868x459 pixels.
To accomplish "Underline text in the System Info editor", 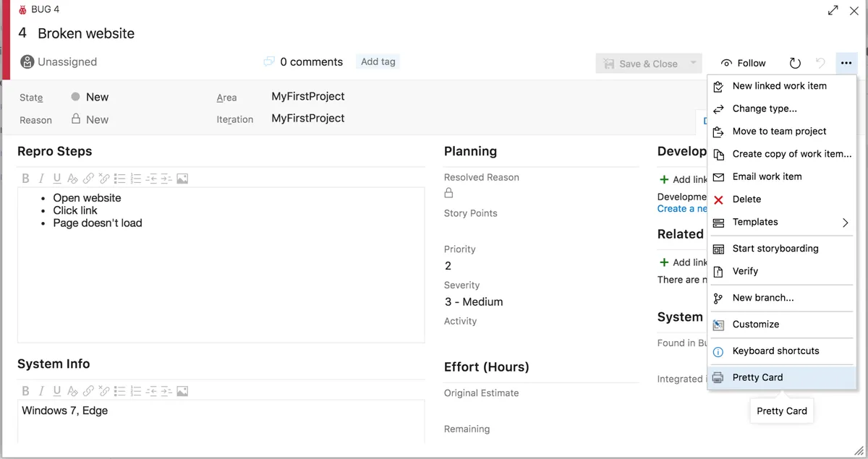I will pos(57,390).
